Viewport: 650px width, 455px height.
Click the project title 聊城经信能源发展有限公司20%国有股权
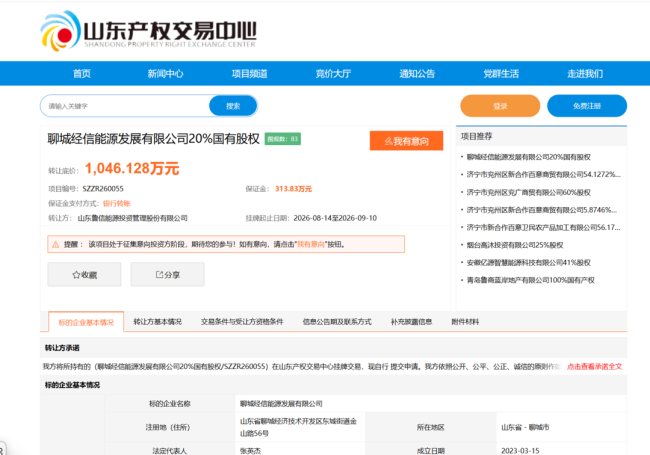click(153, 139)
